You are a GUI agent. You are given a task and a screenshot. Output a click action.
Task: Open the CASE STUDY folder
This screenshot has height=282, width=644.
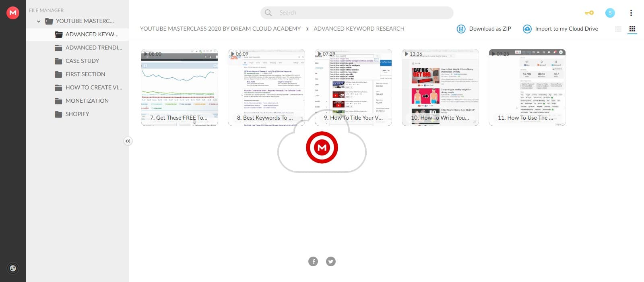[82, 61]
